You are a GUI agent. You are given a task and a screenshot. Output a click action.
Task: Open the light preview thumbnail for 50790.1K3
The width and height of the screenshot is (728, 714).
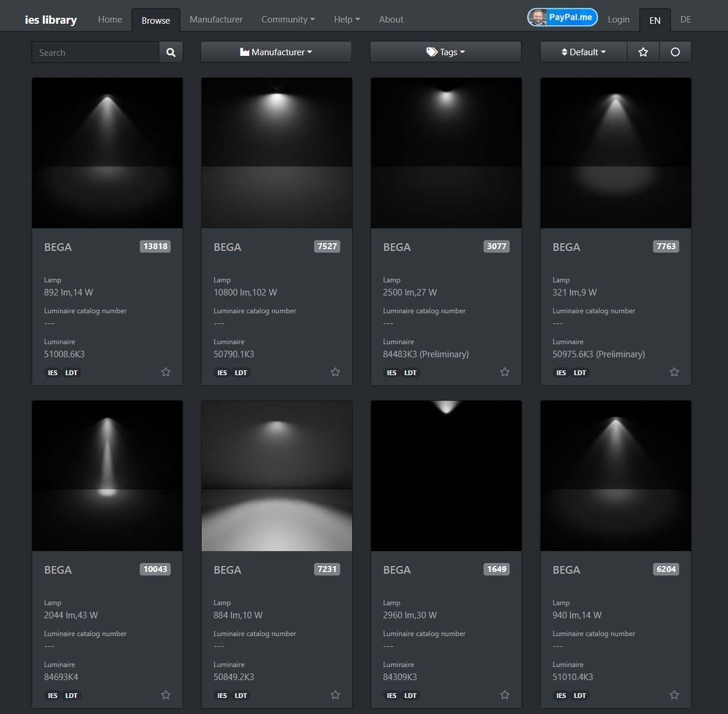(x=277, y=153)
